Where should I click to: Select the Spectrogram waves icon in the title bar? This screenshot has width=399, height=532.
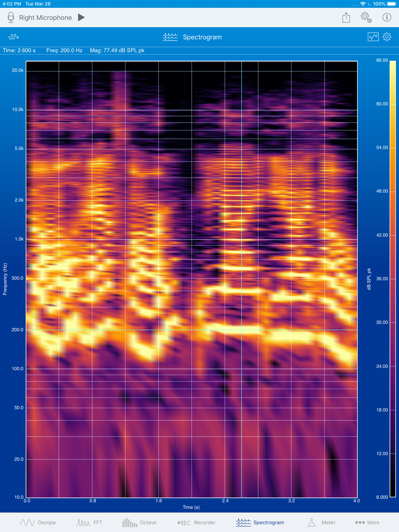pos(170,37)
